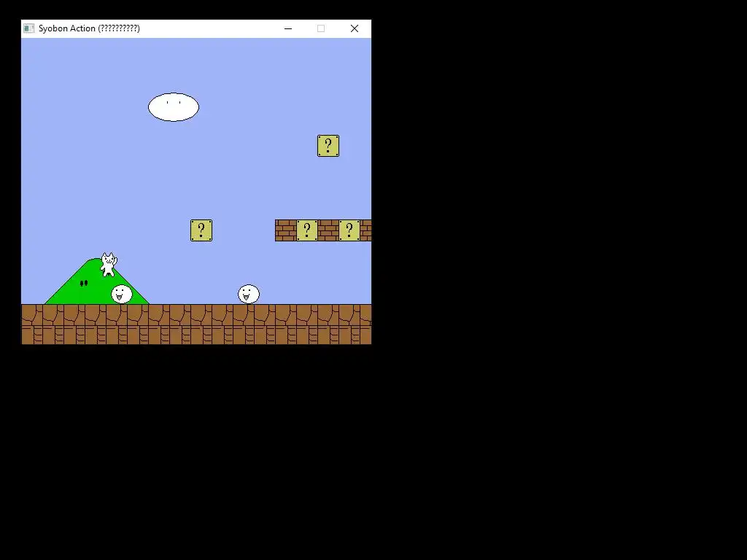The image size is (747, 560).
Task: Click the brick block between the two question blocks
Action: click(328, 230)
